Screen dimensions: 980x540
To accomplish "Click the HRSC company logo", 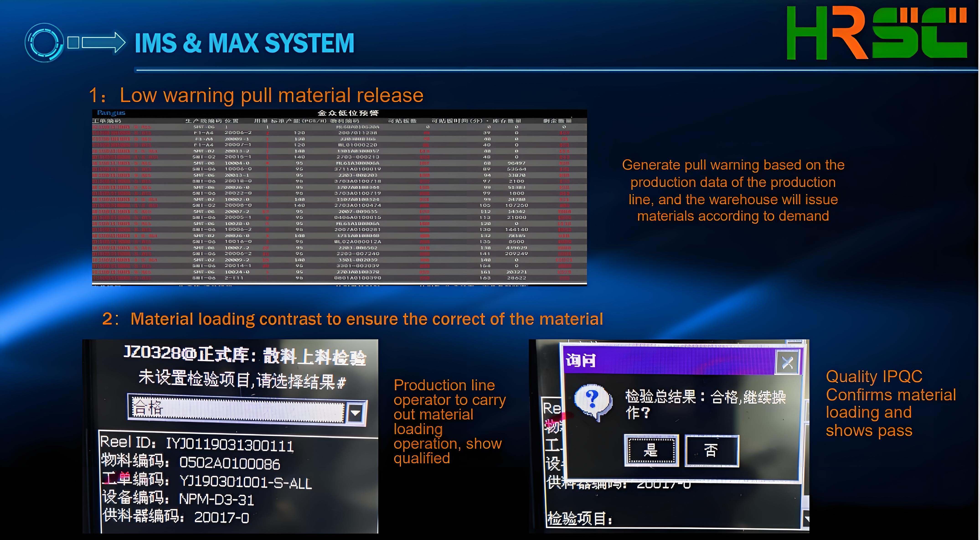I will coord(877,33).
